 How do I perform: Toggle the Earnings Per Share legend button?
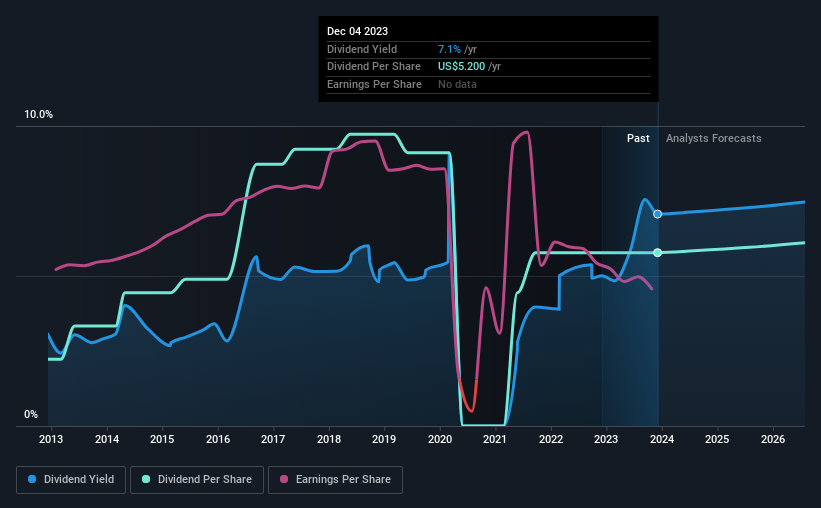[335, 480]
